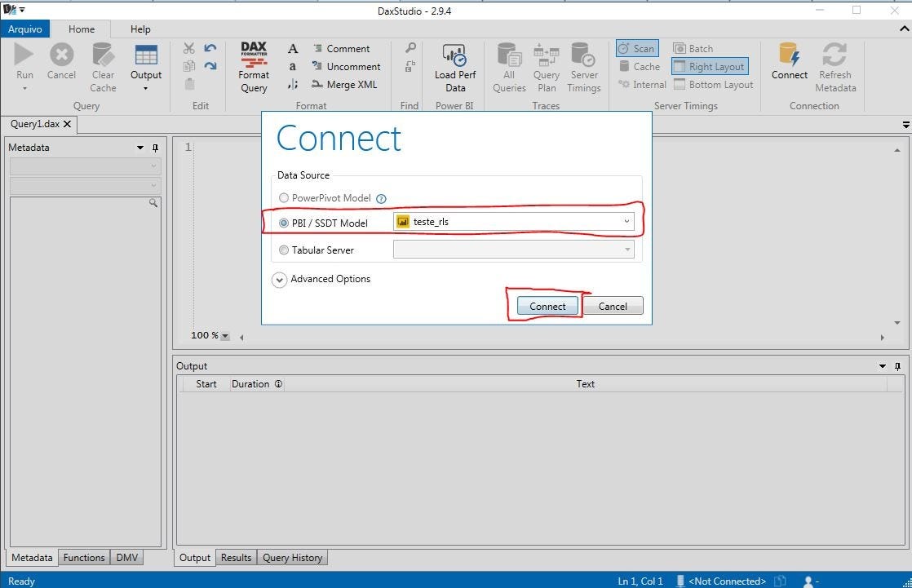This screenshot has width=912, height=588.
Task: Click help icon next to PowerPivot Model
Action: (381, 199)
